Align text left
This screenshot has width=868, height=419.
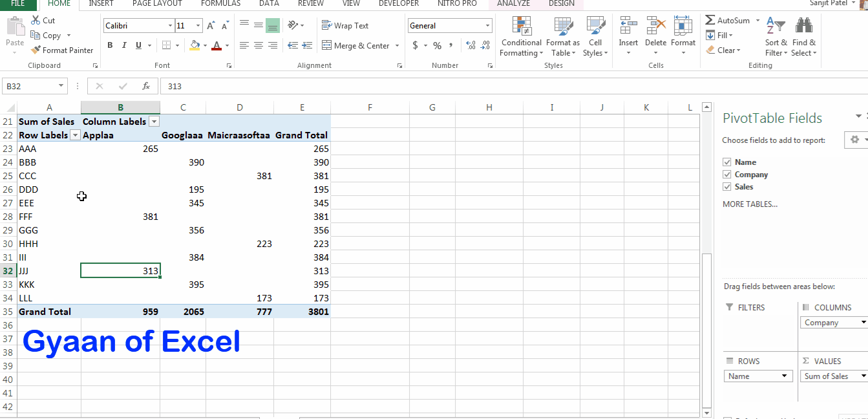click(244, 45)
